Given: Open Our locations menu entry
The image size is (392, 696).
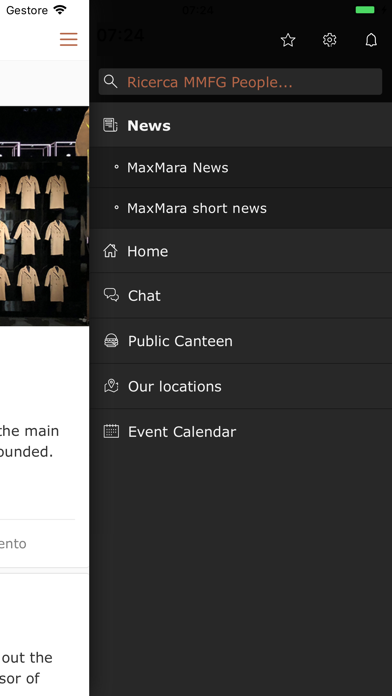Looking at the screenshot, I should coord(241,386).
